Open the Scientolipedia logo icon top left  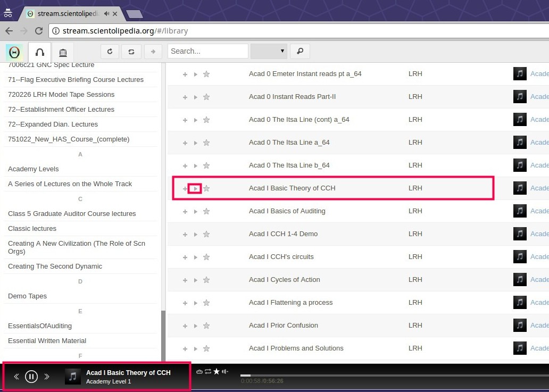[14, 52]
